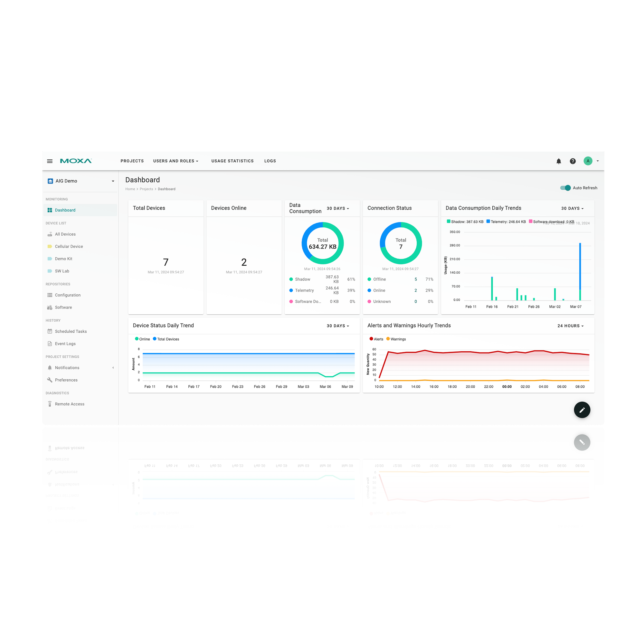Expand the AIG Demo project dropdown
Screen dimensions: 644x644
pos(113,181)
